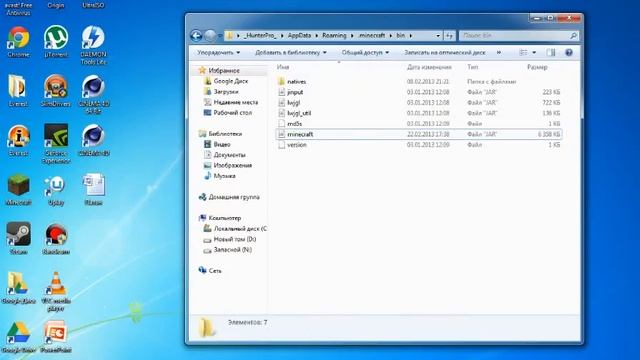This screenshot has width=640, height=360.
Task: Toggle the preview pane button
Action: click(551, 53)
